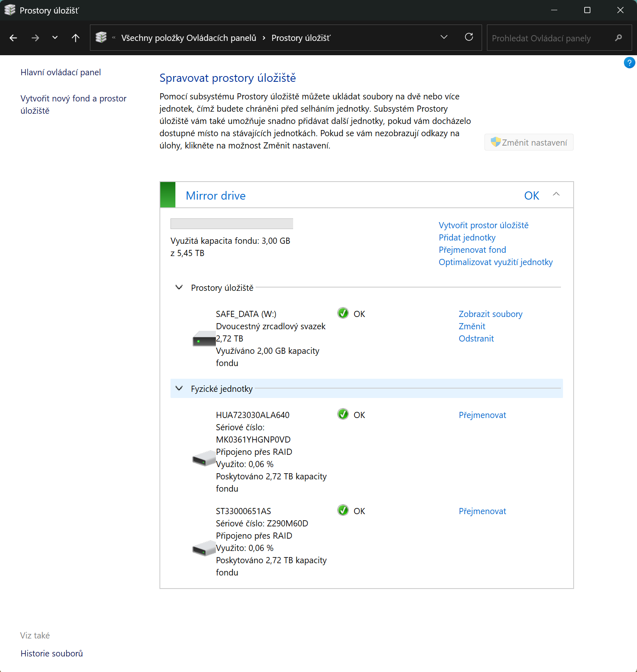Collapse the Prostory úložiště section
637x672 pixels.
point(179,288)
